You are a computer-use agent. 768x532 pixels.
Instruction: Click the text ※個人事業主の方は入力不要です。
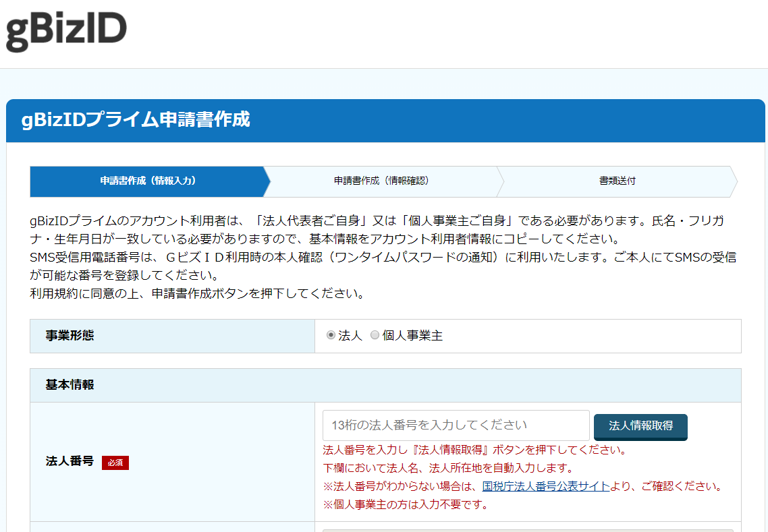(406, 504)
